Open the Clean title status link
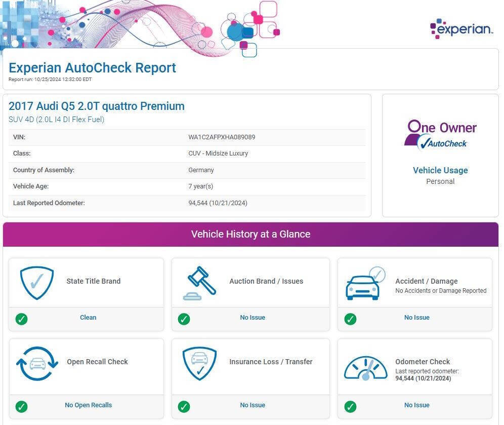The width and height of the screenshot is (504, 425). click(x=88, y=318)
